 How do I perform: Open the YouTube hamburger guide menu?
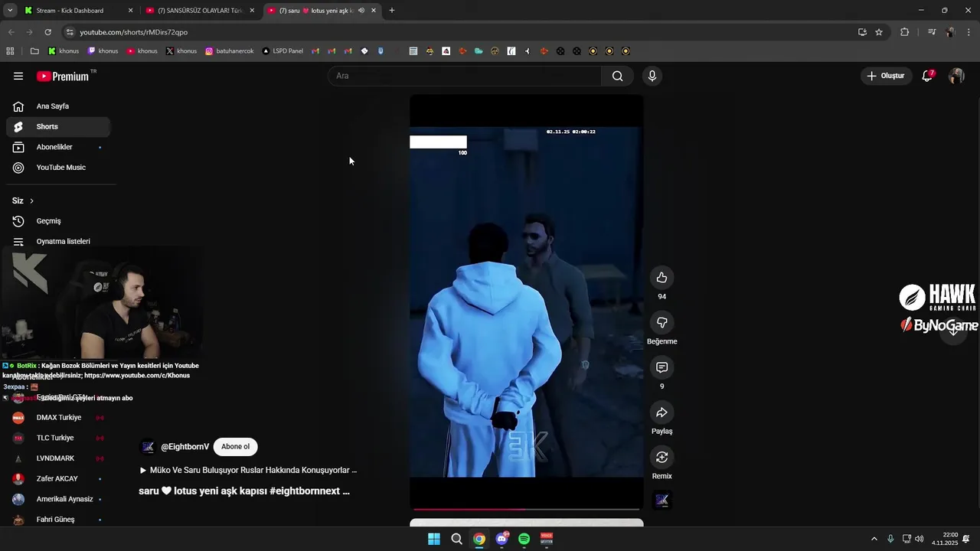click(18, 76)
